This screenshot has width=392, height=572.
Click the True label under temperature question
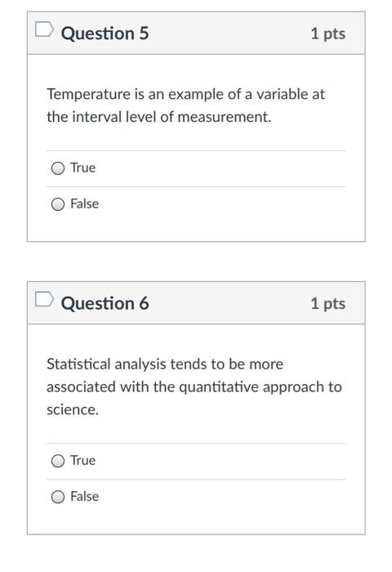(82, 168)
